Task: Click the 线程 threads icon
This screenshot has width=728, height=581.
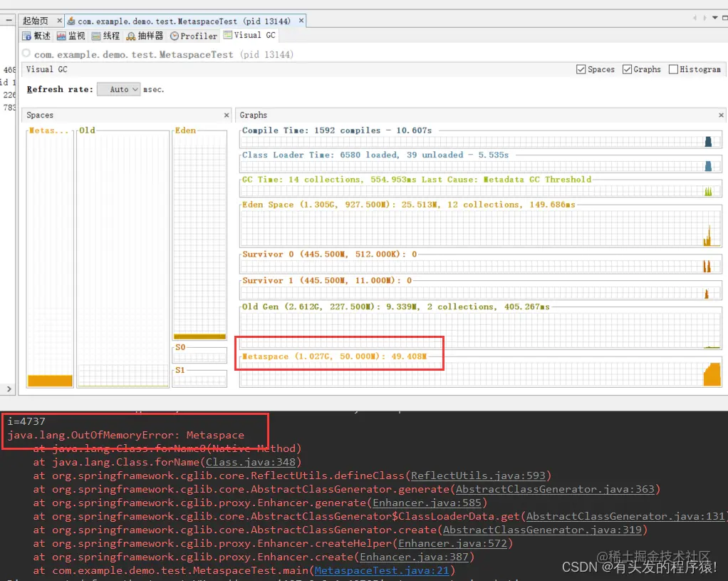Action: (96, 36)
